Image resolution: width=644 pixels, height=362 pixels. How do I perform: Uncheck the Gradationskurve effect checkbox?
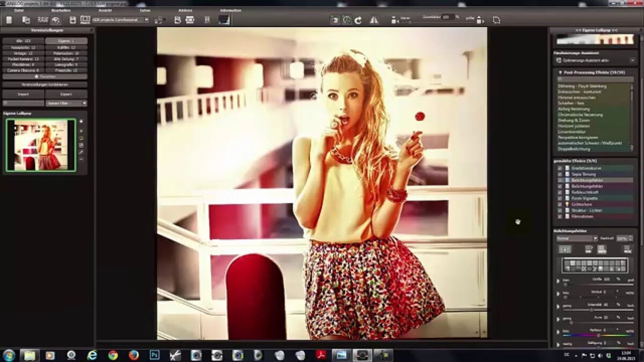(x=560, y=168)
